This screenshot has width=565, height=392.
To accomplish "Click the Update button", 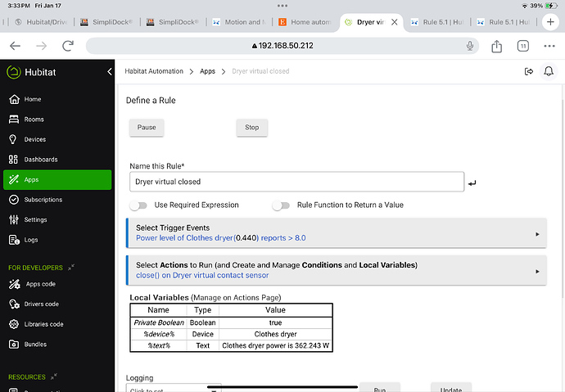I will [451, 388].
